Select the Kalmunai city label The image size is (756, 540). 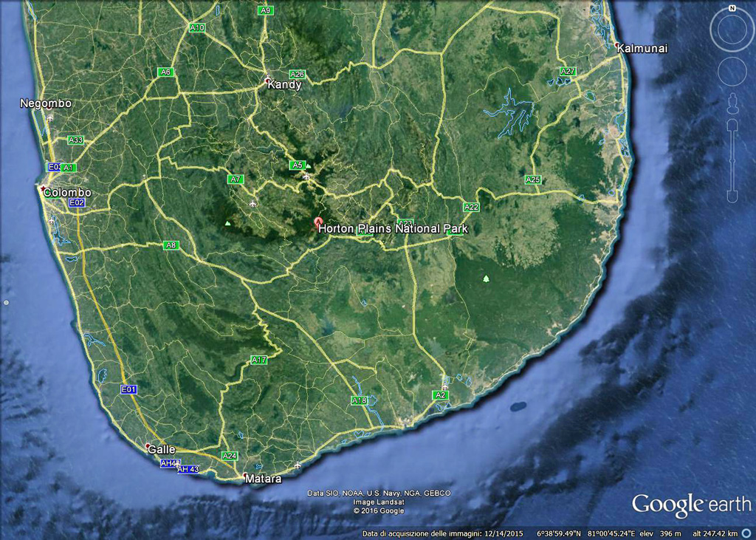click(642, 49)
